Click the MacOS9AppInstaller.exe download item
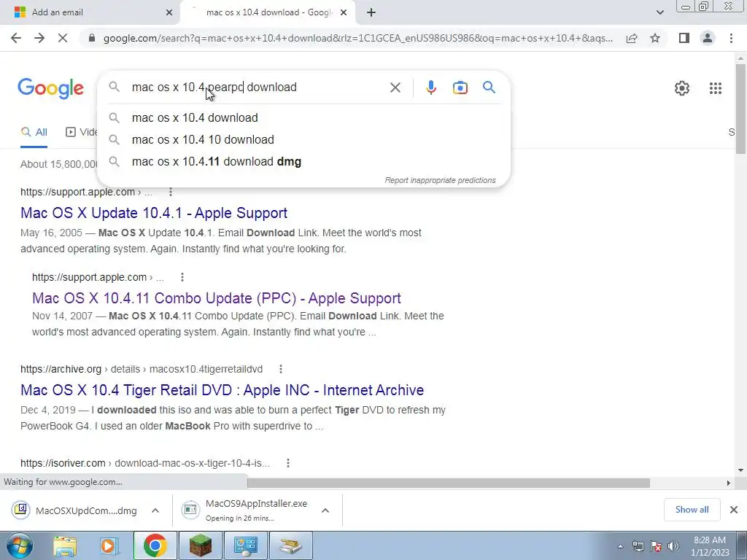Screen dimensions: 747x560 [245, 510]
